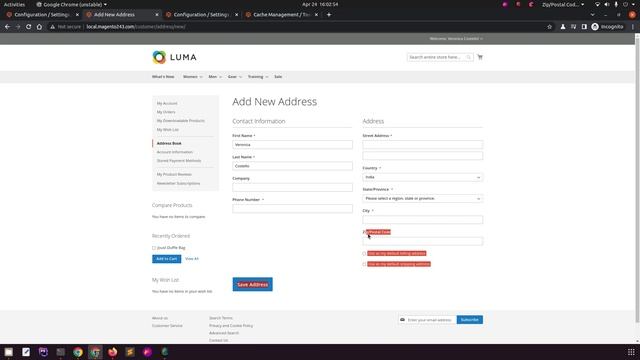Check default shipping address checkbox

coord(364,264)
